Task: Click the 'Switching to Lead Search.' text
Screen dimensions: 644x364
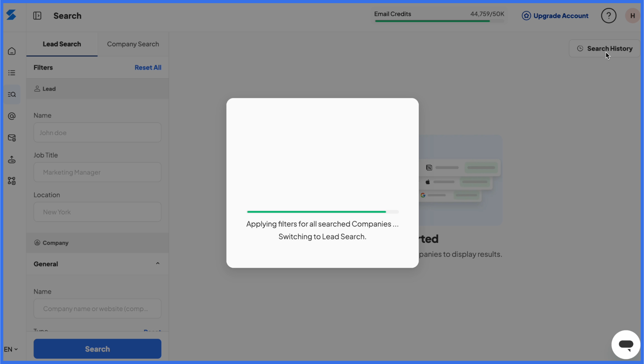Action: pyautogui.click(x=322, y=237)
